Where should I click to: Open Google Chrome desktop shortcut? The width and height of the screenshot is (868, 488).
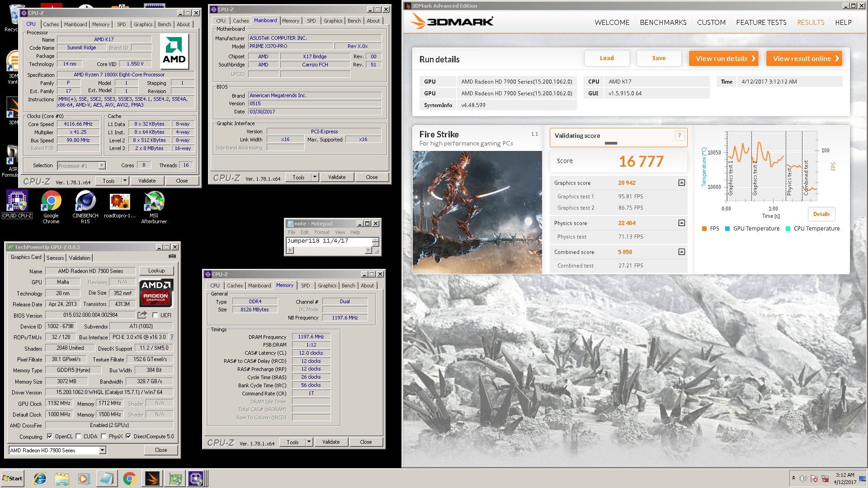(x=51, y=207)
